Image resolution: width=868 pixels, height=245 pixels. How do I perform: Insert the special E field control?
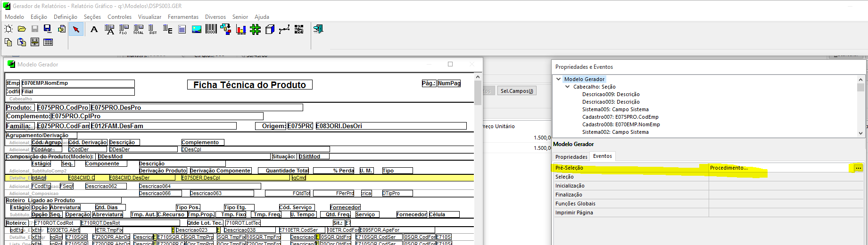click(x=167, y=30)
